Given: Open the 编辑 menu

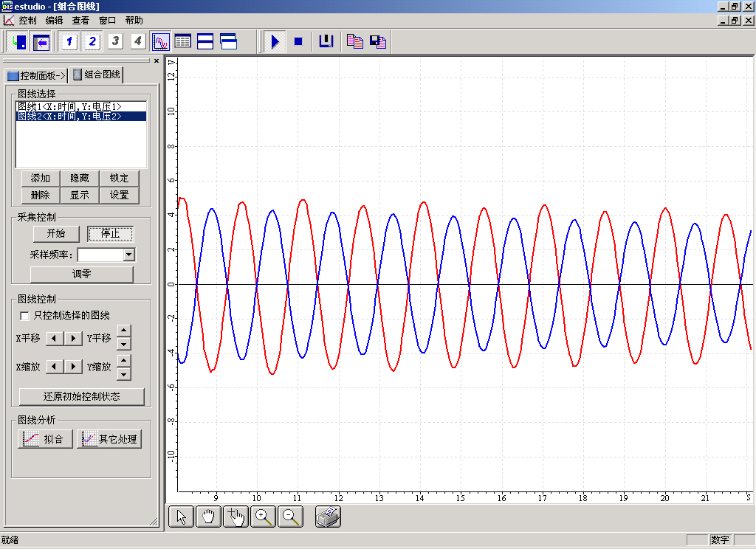Looking at the screenshot, I should [54, 21].
